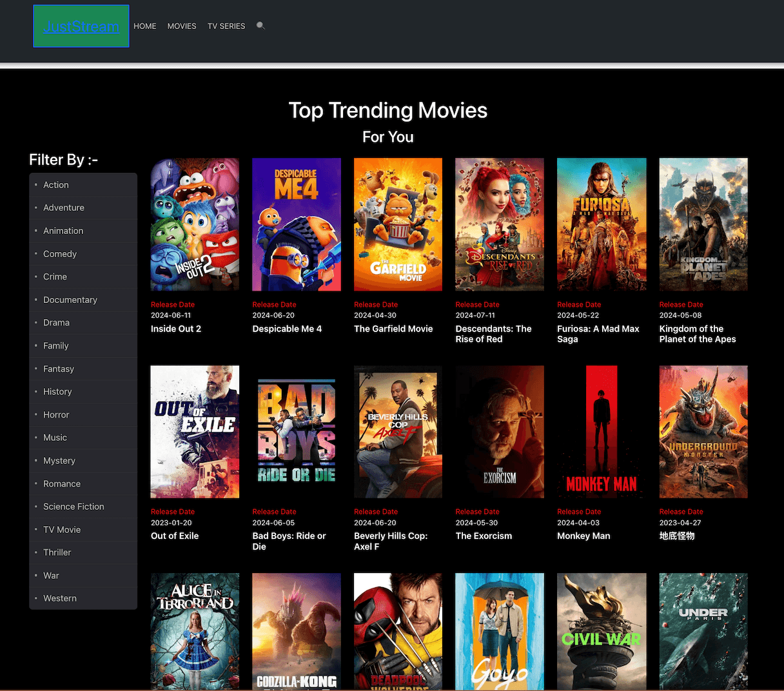Select the Fantasy filter

[x=83, y=369]
